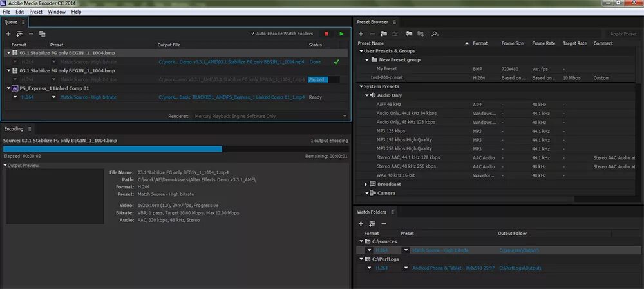Viewport: 644px width, 289px height.
Task: Collapse Audio Only preset group
Action: point(367,95)
